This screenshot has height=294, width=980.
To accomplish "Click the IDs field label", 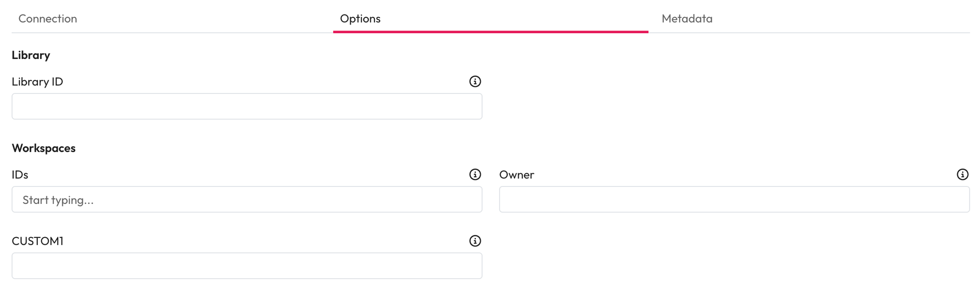I will 20,175.
